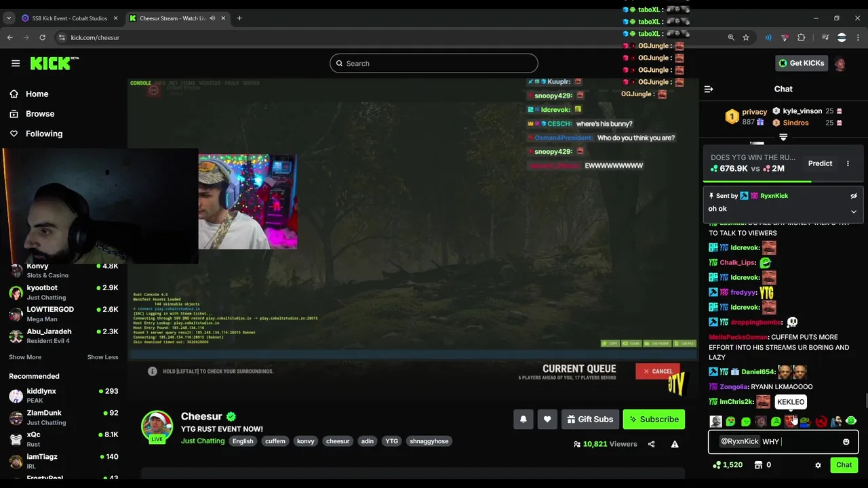
Task: Open LOWTIERGOD channel in sidebar
Action: pos(64,314)
